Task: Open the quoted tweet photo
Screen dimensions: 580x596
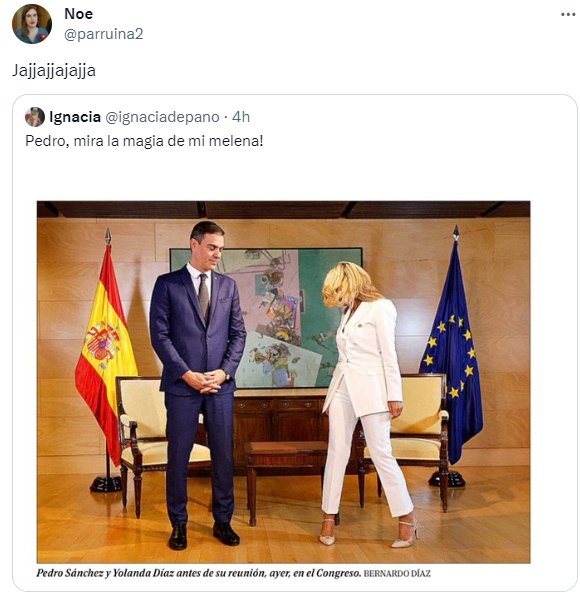Action: point(284,382)
